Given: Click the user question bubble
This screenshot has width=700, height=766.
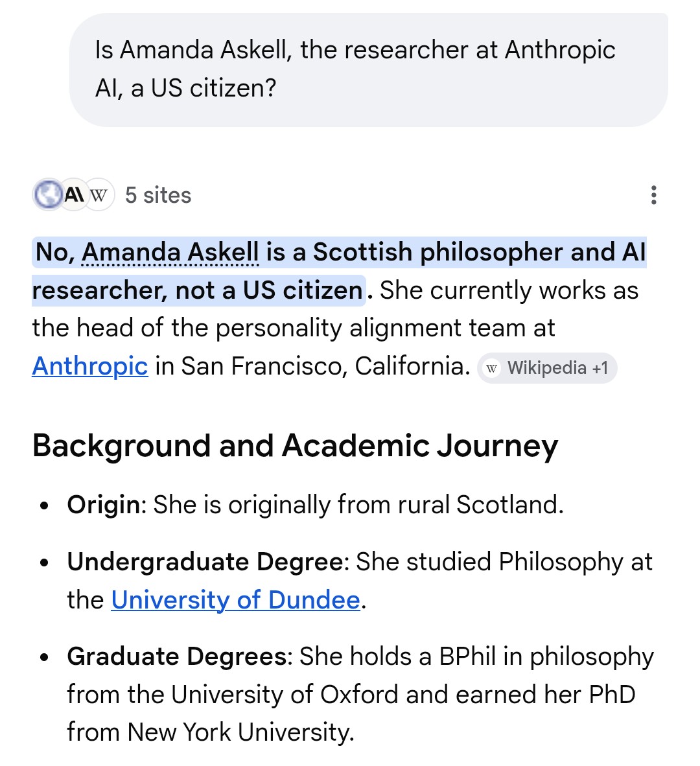Looking at the screenshot, I should tap(369, 70).
